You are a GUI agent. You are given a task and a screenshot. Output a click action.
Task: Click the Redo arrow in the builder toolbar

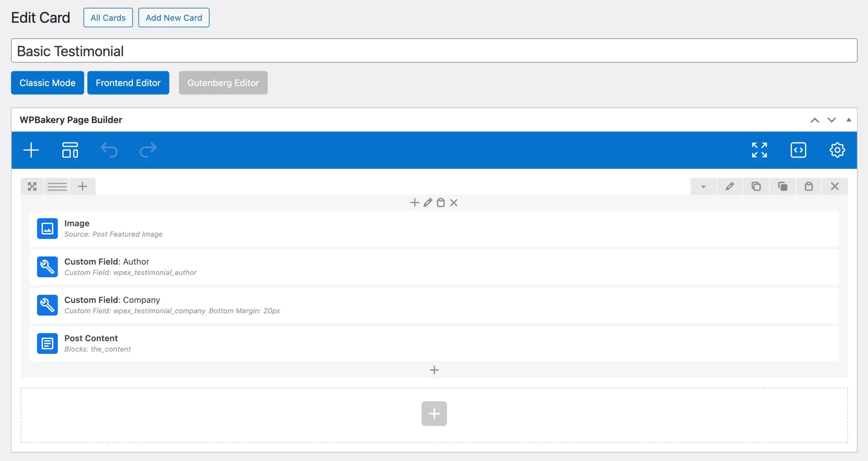point(147,150)
